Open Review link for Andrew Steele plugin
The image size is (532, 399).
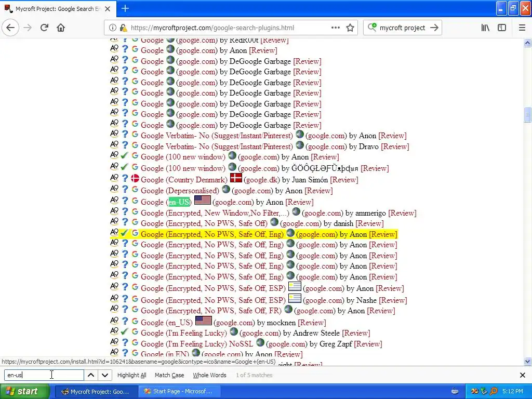pos(356,333)
